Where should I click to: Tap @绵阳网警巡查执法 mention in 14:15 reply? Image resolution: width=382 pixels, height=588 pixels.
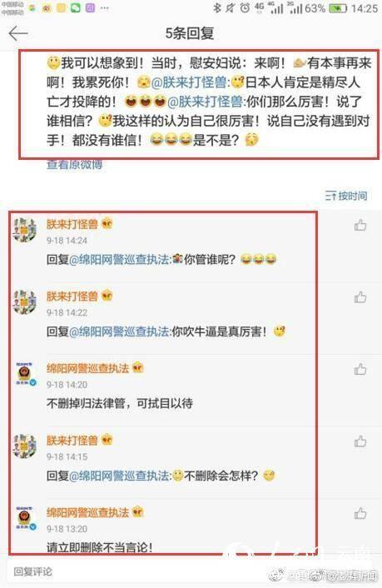pyautogui.click(x=120, y=476)
